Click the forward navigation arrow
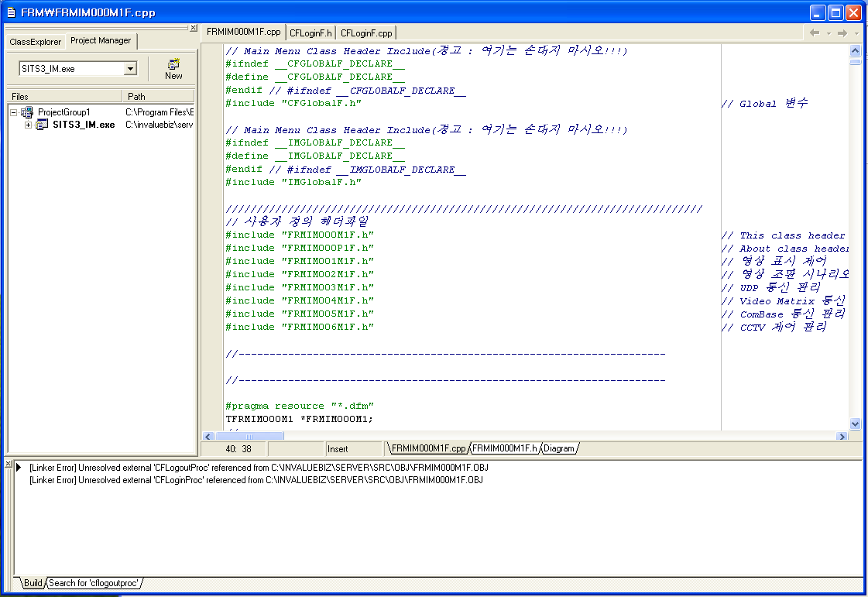The image size is (868, 597). pyautogui.click(x=842, y=33)
